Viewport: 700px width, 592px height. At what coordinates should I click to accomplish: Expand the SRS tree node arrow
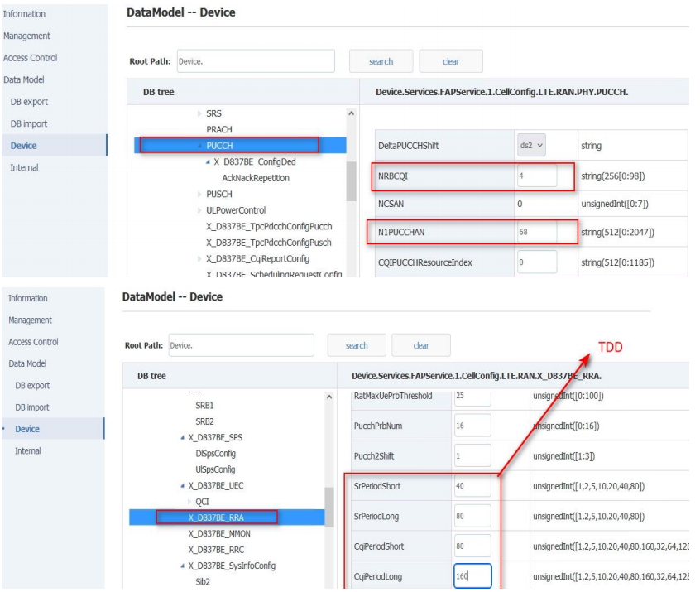tap(199, 113)
